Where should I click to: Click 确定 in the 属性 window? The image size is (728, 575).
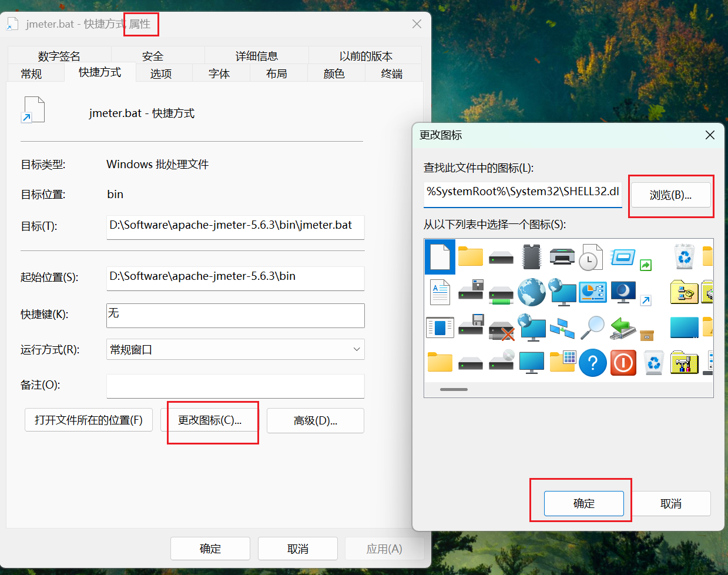click(210, 549)
